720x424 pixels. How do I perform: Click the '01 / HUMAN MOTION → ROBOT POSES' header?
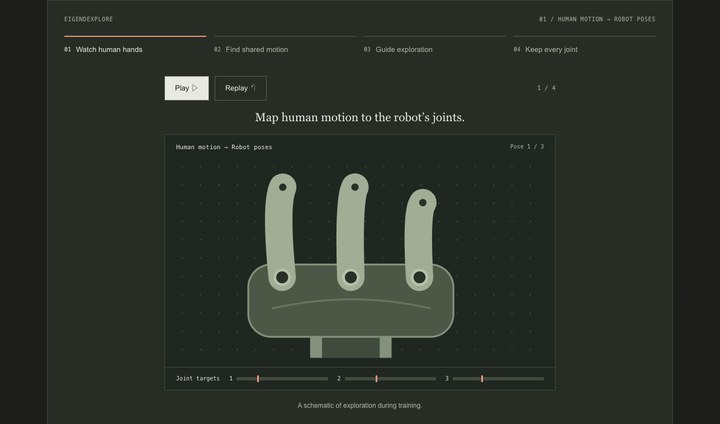pyautogui.click(x=597, y=19)
